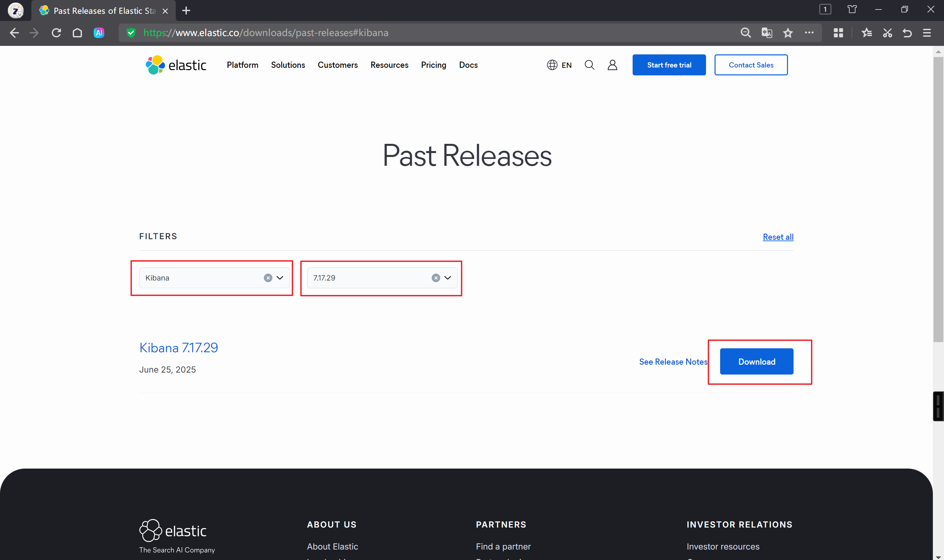Open Investor resources footer link
Viewport: 944px width, 560px height.
pos(723,547)
